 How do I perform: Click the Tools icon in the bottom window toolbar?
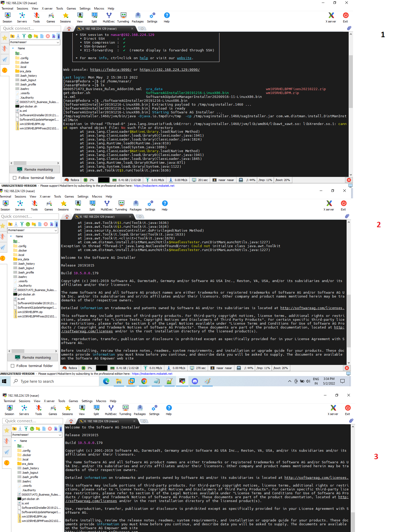(x=39, y=410)
